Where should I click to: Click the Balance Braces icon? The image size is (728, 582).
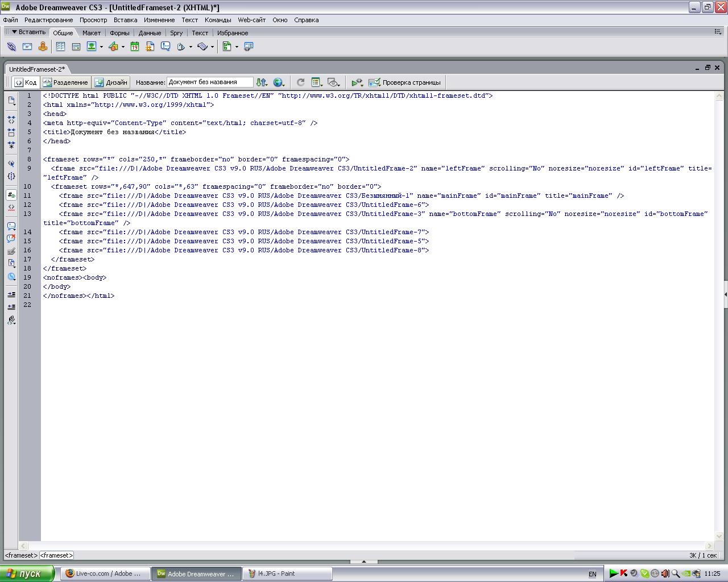[x=11, y=176]
